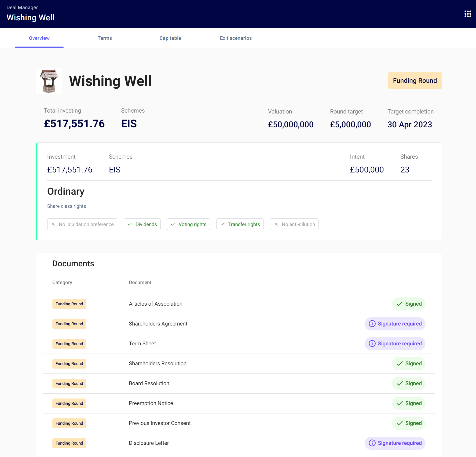
Task: Open the Funding Round category badge on Preemption Notice
Action: tap(69, 403)
